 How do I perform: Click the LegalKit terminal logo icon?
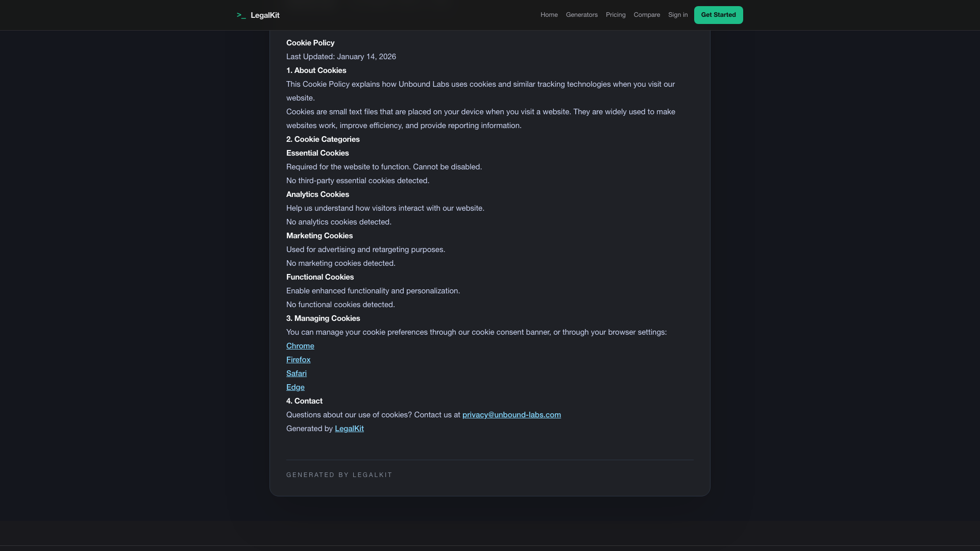click(241, 15)
